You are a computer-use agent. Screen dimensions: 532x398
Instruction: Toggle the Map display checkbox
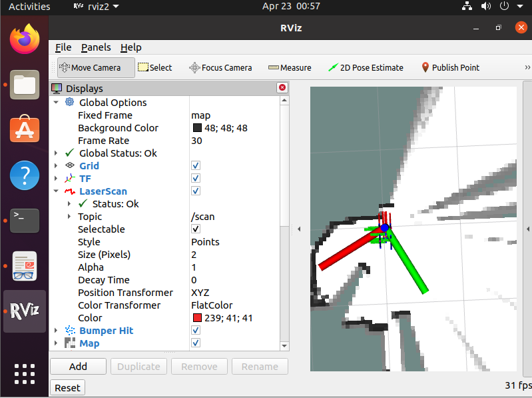coord(196,343)
